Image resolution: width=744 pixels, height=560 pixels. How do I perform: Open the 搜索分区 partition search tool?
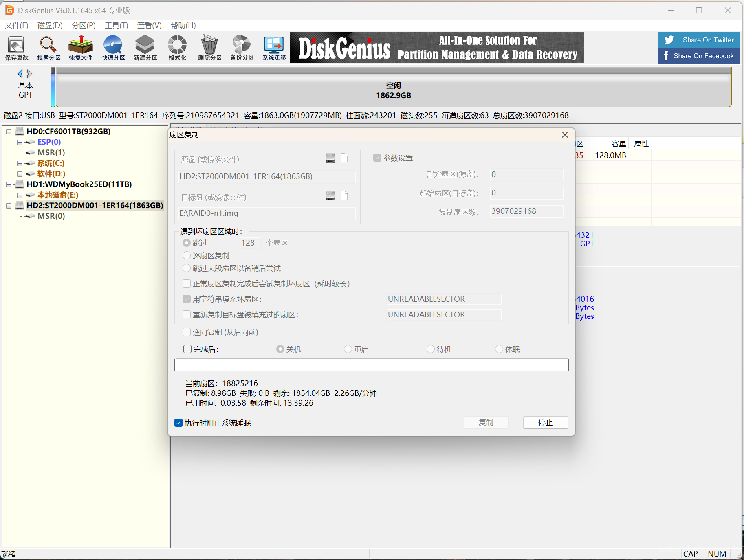48,48
